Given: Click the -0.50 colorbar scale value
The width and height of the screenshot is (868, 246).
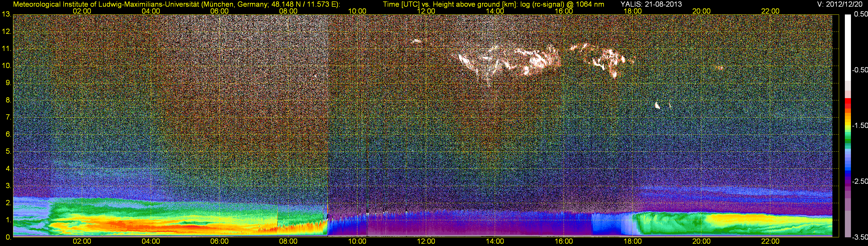Looking at the screenshot, I should (860, 70).
